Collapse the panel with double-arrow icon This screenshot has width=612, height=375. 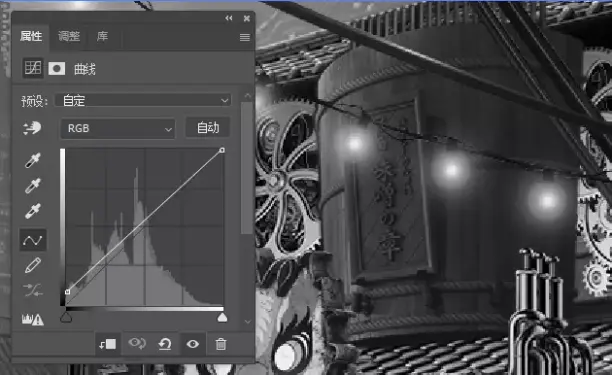pyautogui.click(x=229, y=18)
